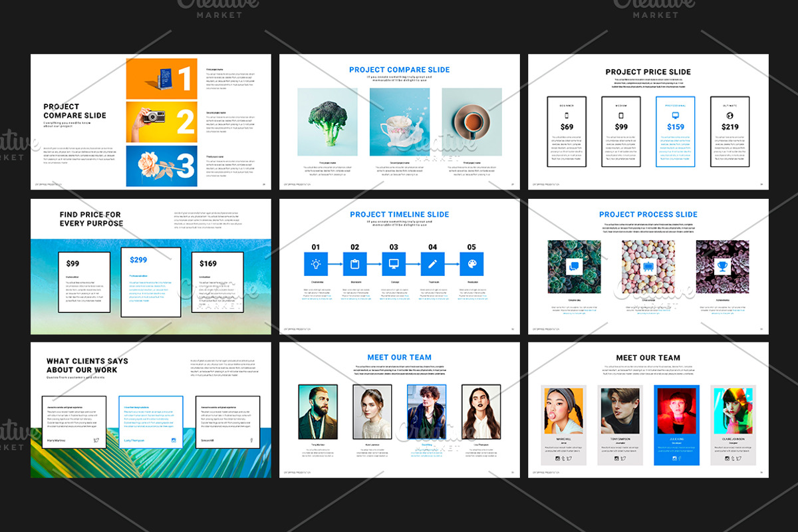
Task: Click the $99 price card on ocean slide
Action: [83, 283]
